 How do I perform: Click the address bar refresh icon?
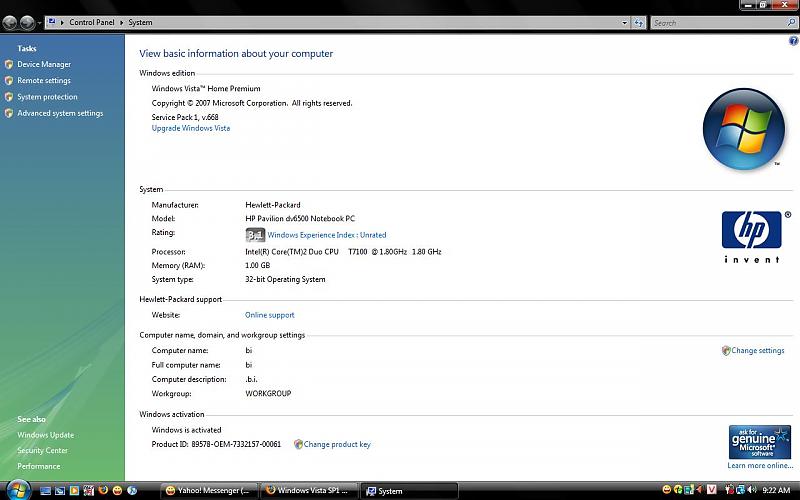[637, 22]
